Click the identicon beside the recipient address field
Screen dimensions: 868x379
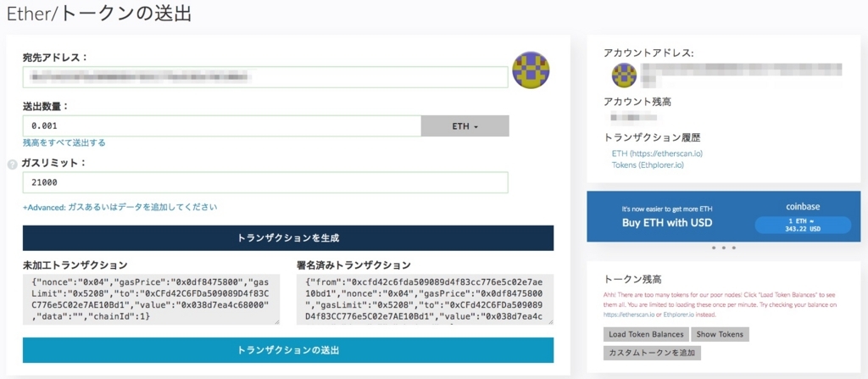tap(531, 70)
